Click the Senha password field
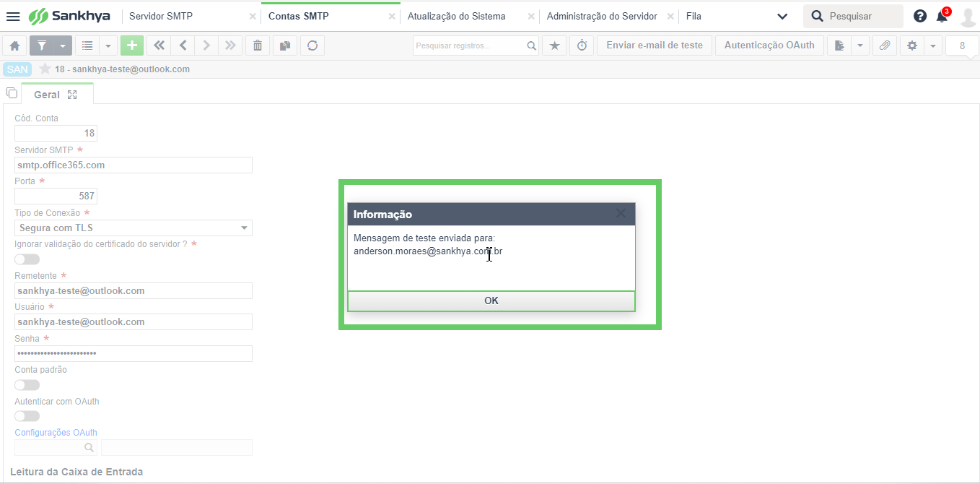Screen dimensions: 980x484 pyautogui.click(x=134, y=353)
